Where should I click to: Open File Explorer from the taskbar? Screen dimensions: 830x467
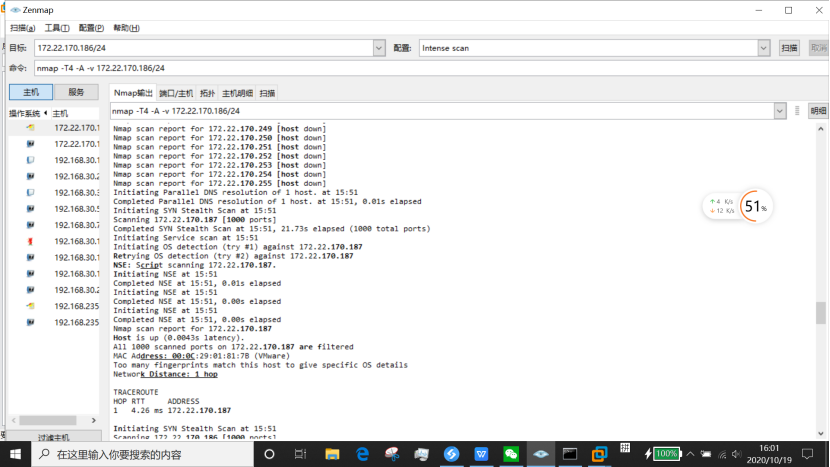pos(332,454)
